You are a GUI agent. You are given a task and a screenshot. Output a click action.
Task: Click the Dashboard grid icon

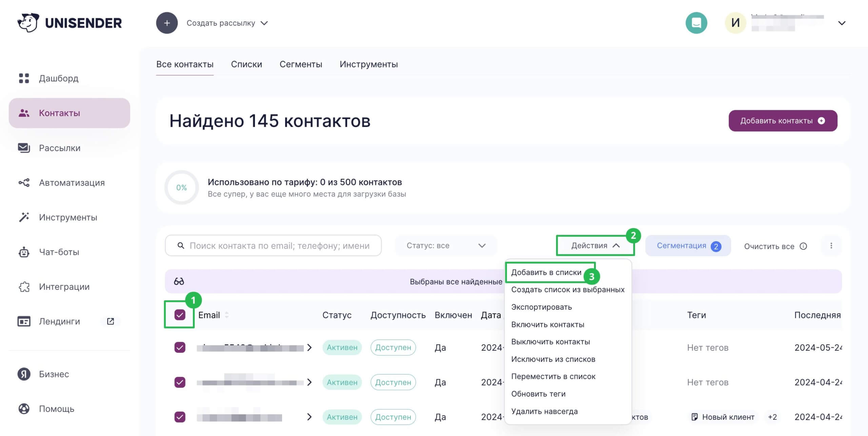click(x=24, y=78)
